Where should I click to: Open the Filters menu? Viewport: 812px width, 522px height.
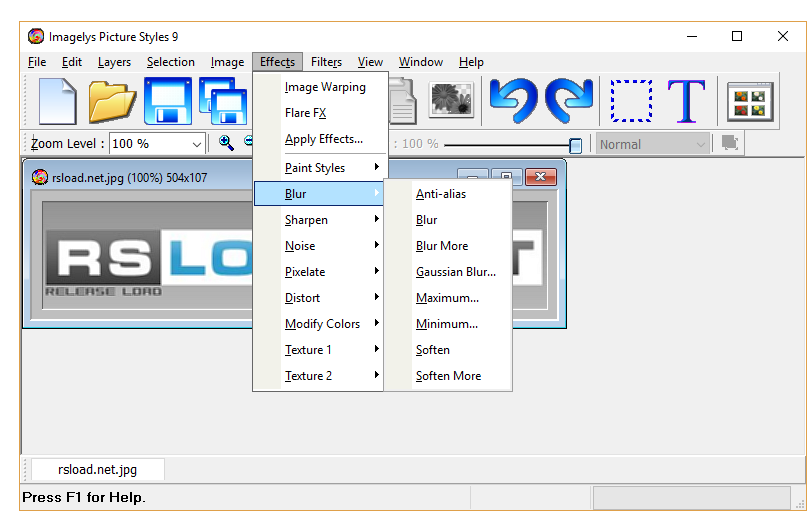tap(326, 62)
